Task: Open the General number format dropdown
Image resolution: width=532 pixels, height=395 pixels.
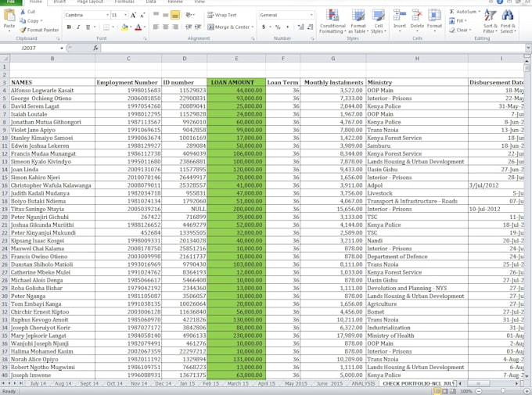Action: [311, 15]
